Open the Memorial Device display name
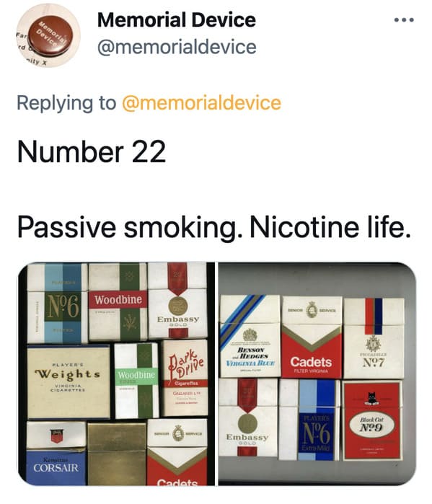 pyautogui.click(x=177, y=20)
